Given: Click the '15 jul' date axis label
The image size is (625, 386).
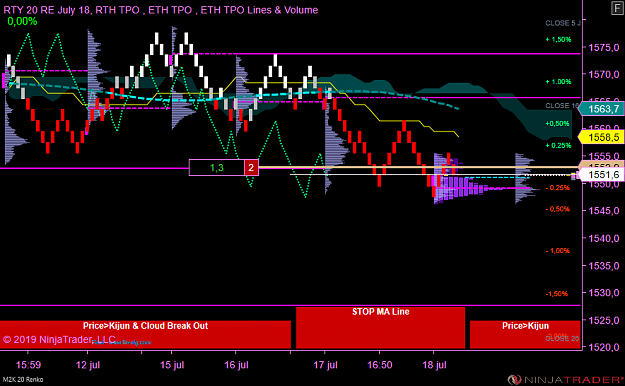Looking at the screenshot, I should click(x=172, y=365).
